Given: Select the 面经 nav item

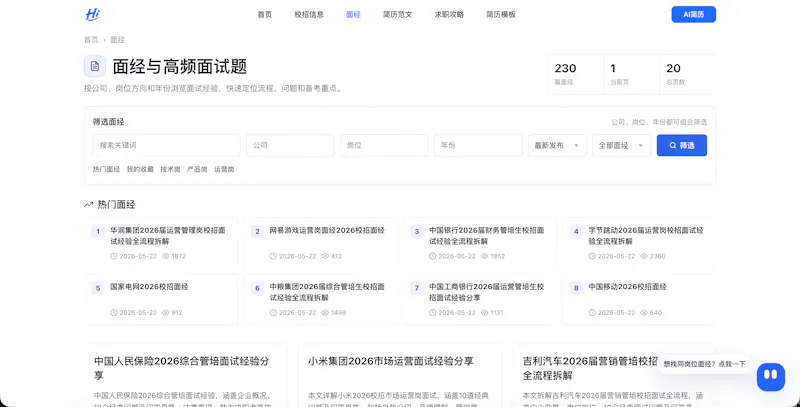Looking at the screenshot, I should point(353,14).
